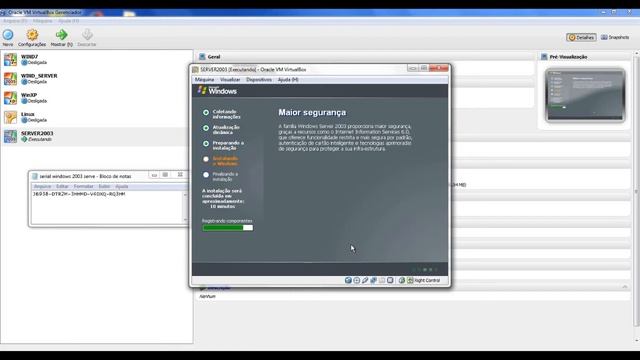Minimize the SERVER2003 VM window
This screenshot has width=640, height=360.
(412, 68)
